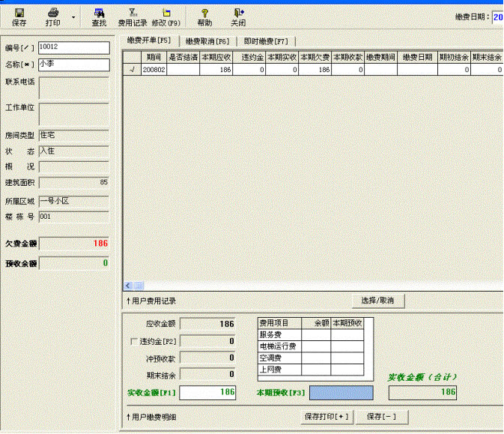504x434 pixels.
Task: Open the print dropdown arrow
Action: (73, 17)
